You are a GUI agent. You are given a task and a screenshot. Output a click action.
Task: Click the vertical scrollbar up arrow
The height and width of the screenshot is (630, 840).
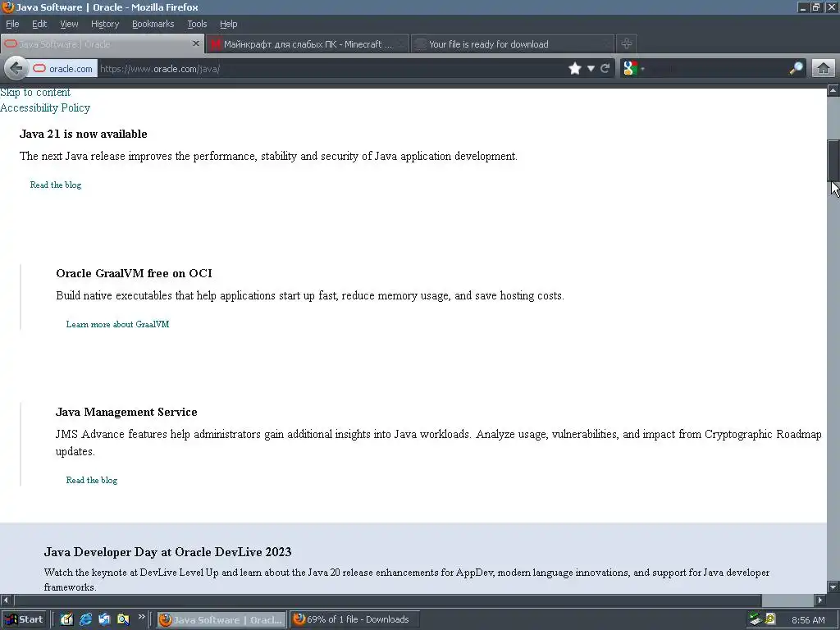tap(833, 90)
